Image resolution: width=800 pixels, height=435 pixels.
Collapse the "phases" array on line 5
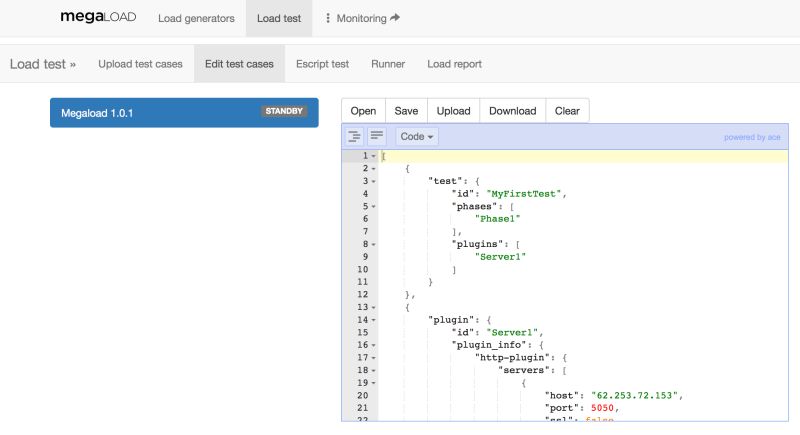click(x=373, y=207)
